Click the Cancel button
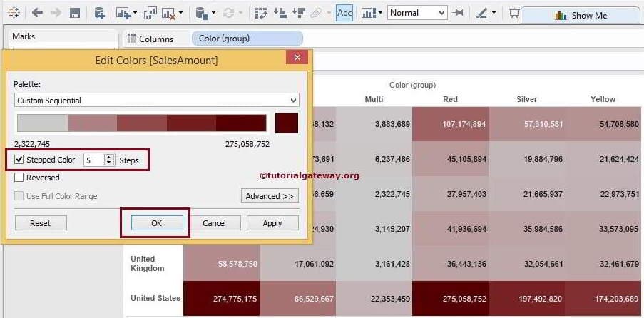 pyautogui.click(x=215, y=223)
